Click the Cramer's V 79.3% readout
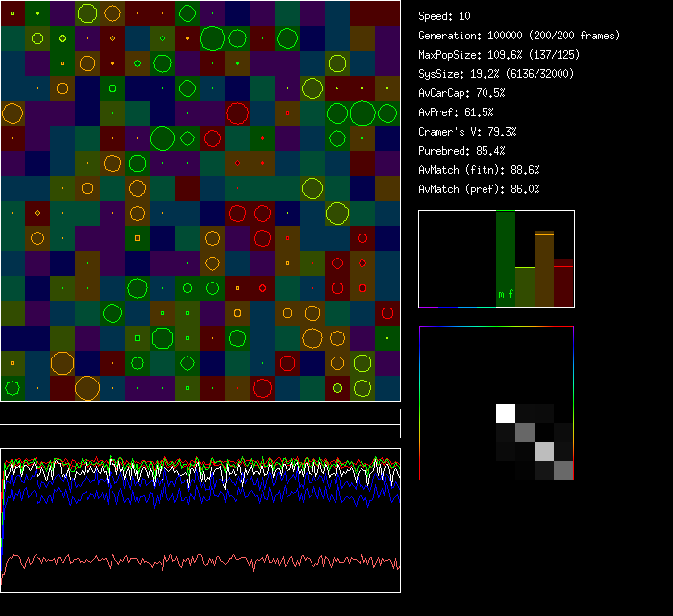This screenshot has height=616, width=673. [x=467, y=132]
